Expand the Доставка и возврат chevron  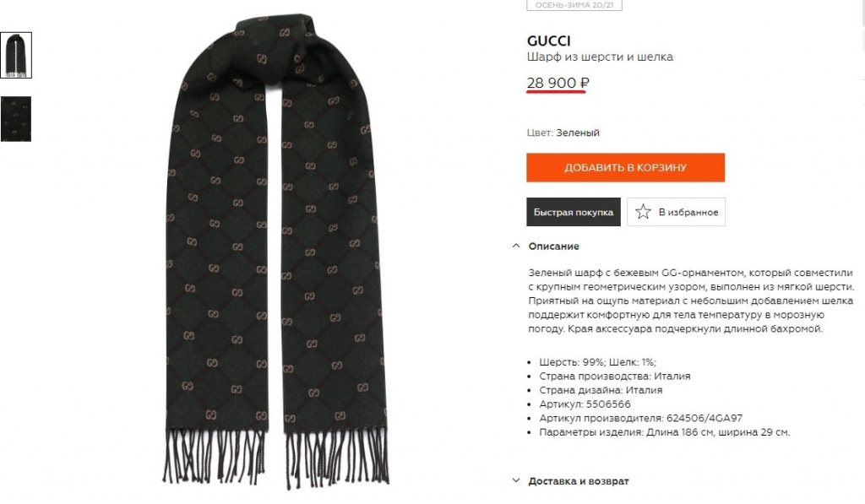[x=516, y=481]
